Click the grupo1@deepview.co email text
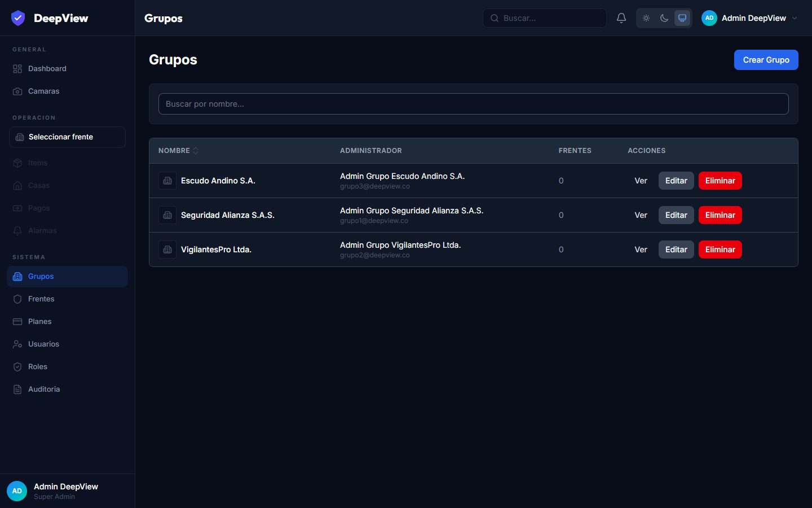Image resolution: width=812 pixels, height=508 pixels. tap(374, 221)
